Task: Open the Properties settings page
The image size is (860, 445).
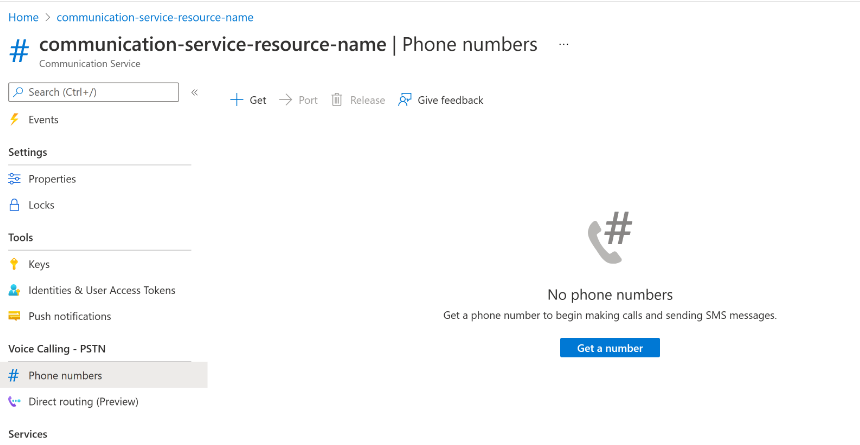Action: tap(52, 179)
